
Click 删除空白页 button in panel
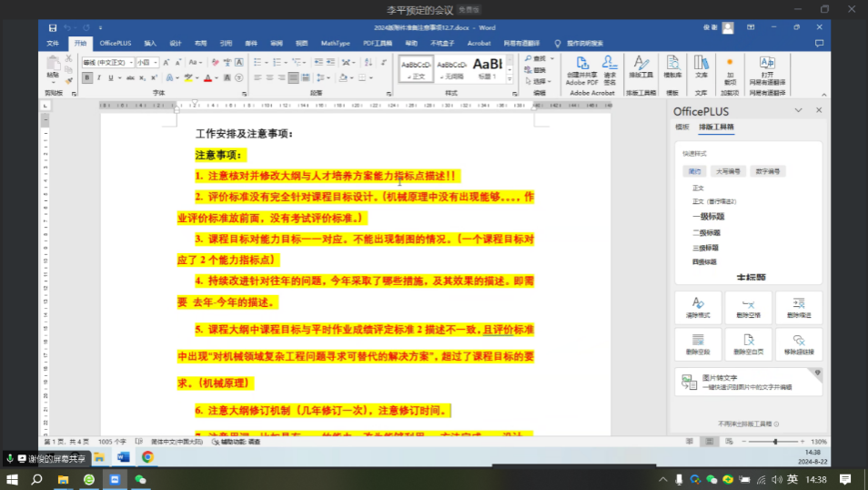point(748,342)
